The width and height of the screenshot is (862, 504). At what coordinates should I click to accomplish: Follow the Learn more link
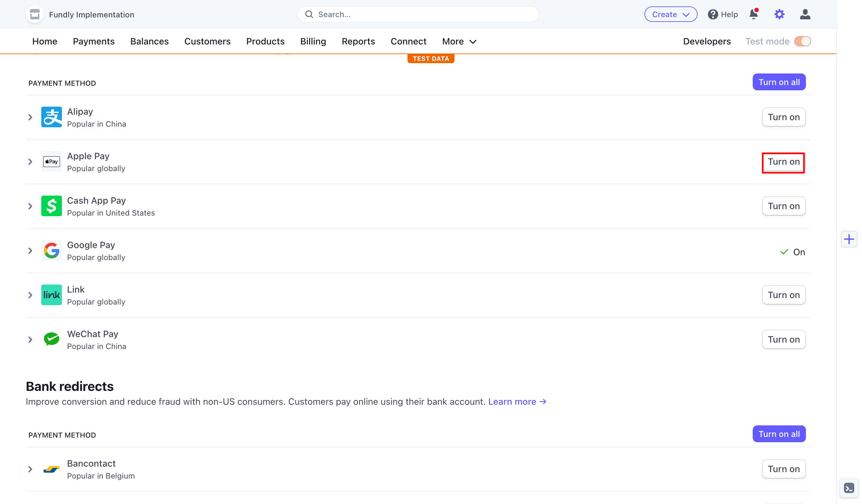pyautogui.click(x=517, y=402)
